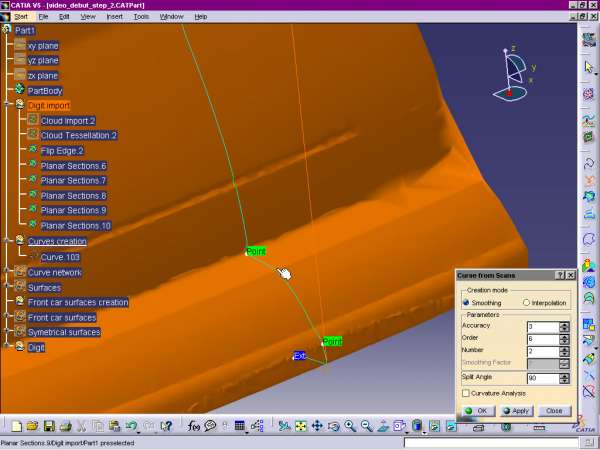Select the Pan view tool
The image size is (600, 450).
coord(317,427)
